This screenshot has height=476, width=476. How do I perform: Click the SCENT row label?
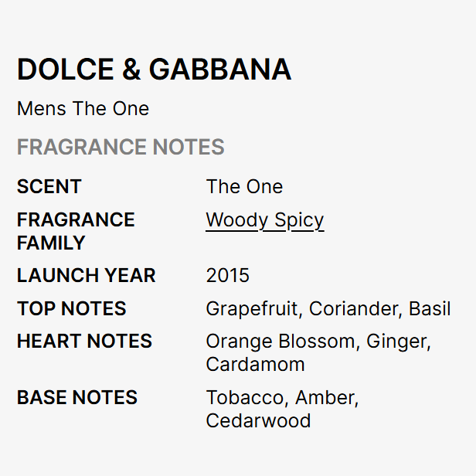[x=49, y=187]
